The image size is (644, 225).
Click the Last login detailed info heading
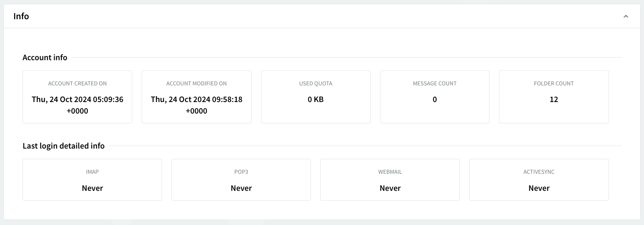[x=64, y=146]
